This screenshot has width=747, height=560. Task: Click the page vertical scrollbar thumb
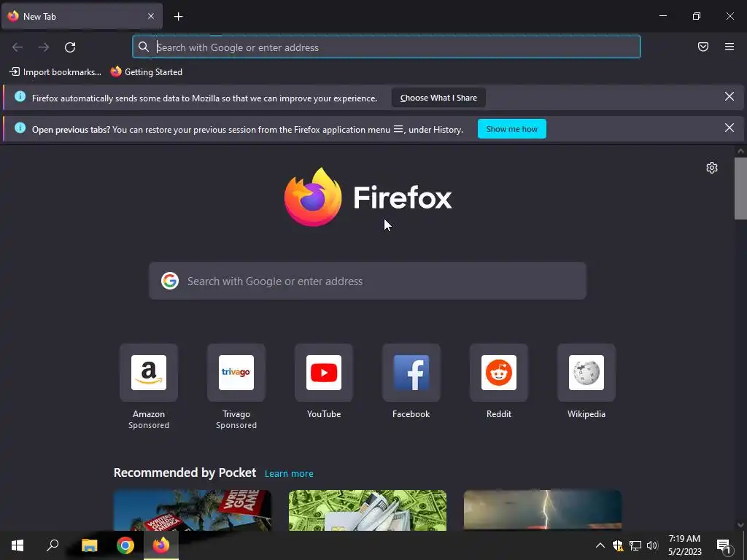click(740, 189)
